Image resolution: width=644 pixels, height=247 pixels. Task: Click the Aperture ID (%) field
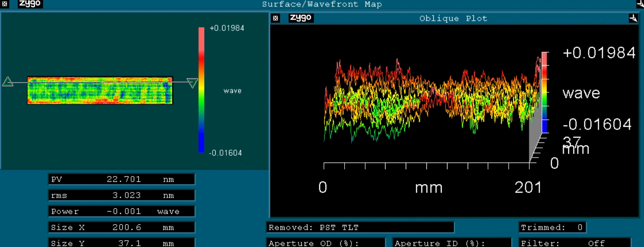451,243
